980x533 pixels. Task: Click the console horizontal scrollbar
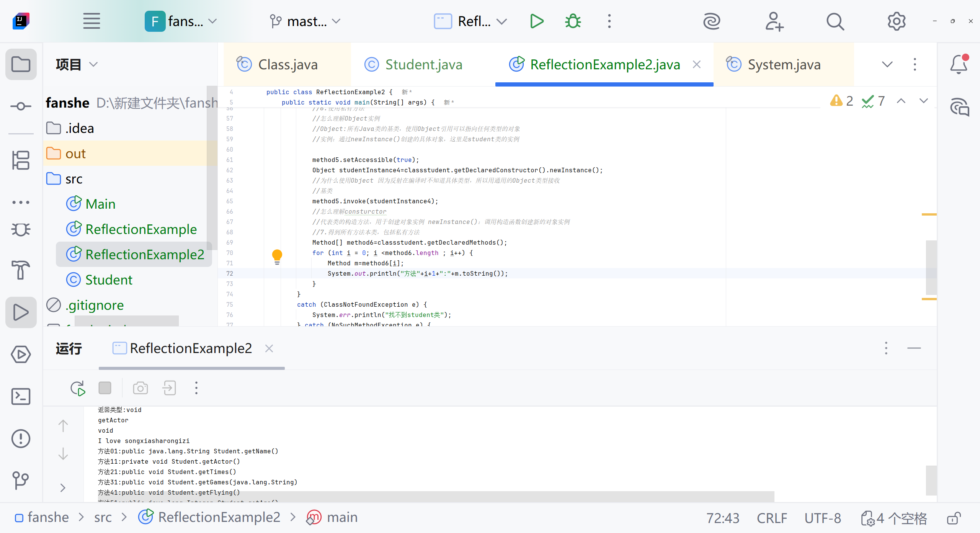[x=436, y=496]
